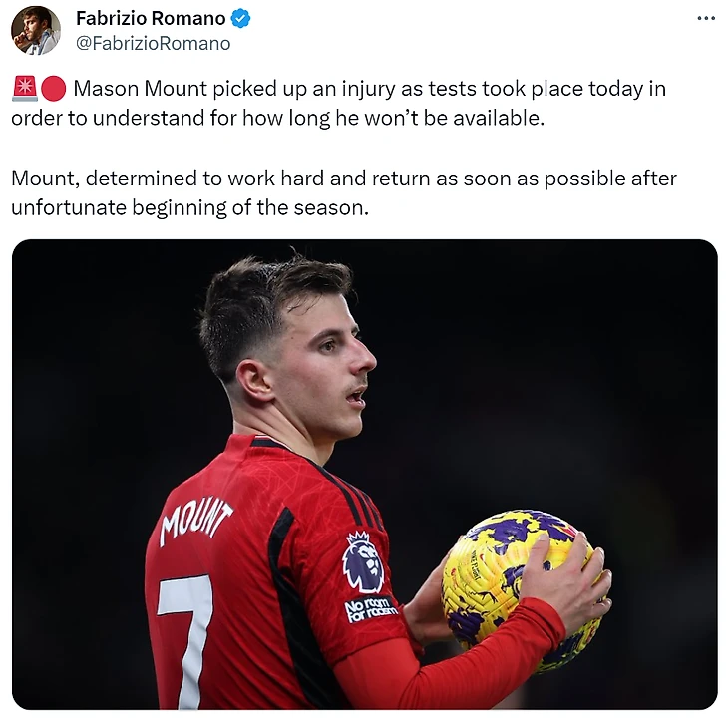Open the attached photo of the player
Image resolution: width=728 pixels, height=718 pixels.
click(x=364, y=475)
